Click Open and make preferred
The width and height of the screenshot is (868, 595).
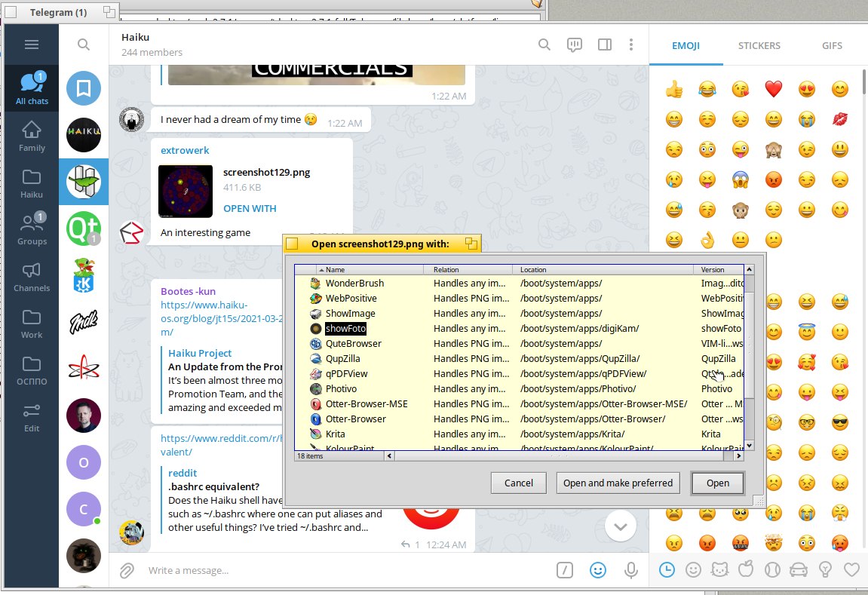point(618,483)
